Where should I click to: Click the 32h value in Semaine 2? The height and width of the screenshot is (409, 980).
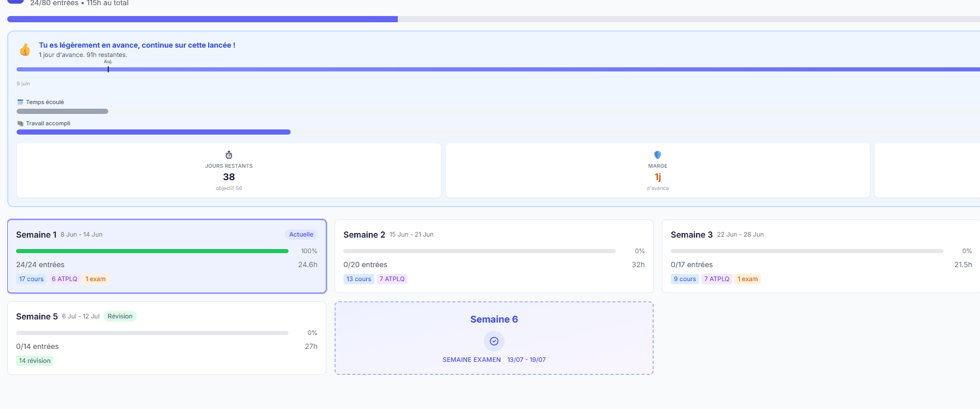point(638,265)
